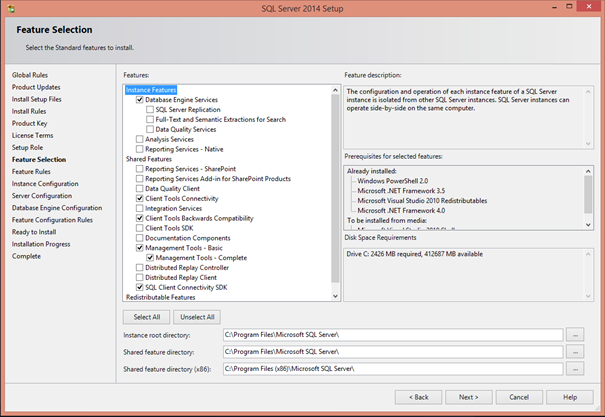The image size is (605, 417).
Task: Click the Feature Rules step
Action: click(31, 172)
